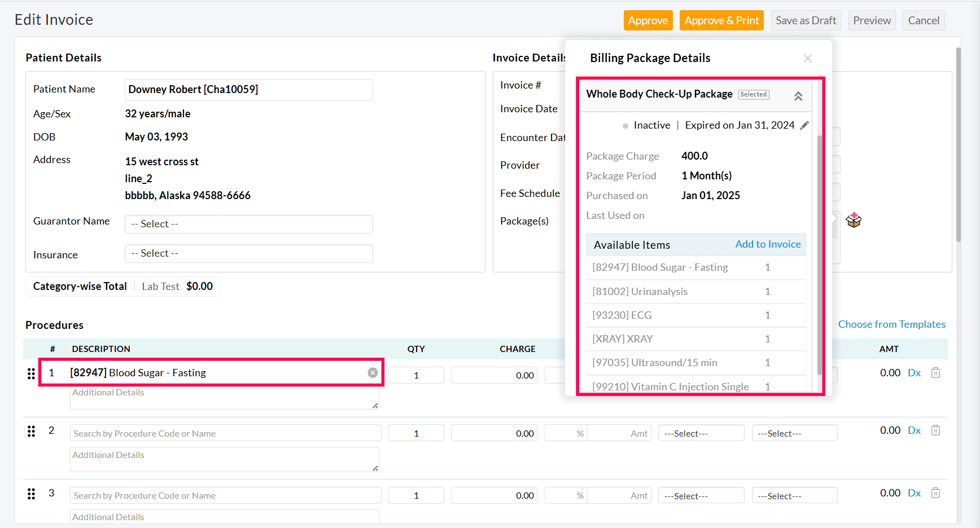Click the drag handle of procedure row 1
980x528 pixels.
[x=31, y=373]
